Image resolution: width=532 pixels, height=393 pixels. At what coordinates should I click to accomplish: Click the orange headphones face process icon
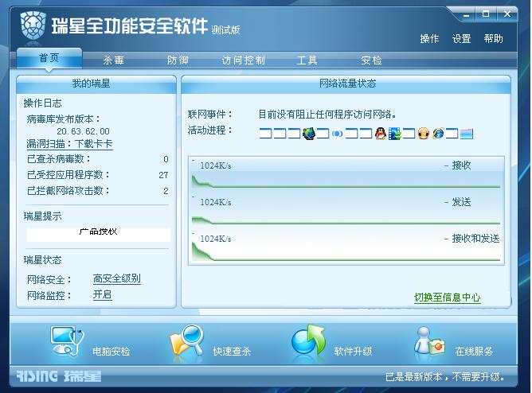[424, 134]
